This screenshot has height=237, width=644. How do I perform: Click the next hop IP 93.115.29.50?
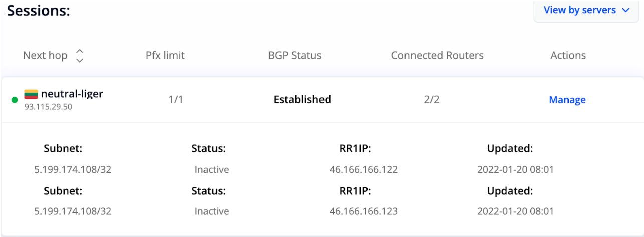(x=48, y=107)
